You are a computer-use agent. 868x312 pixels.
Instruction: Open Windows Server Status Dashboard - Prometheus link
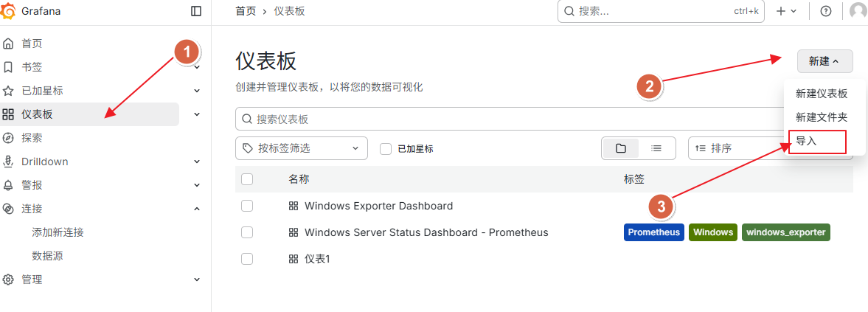click(426, 232)
